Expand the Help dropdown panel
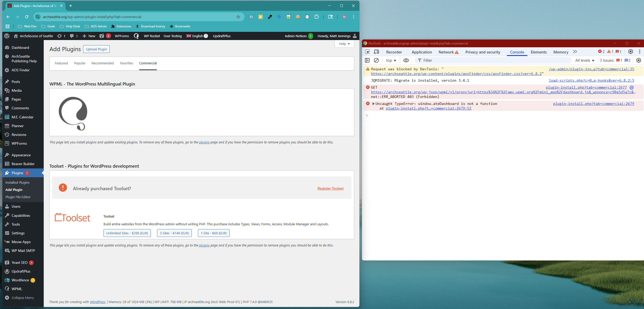This screenshot has height=309, width=644. [x=344, y=44]
